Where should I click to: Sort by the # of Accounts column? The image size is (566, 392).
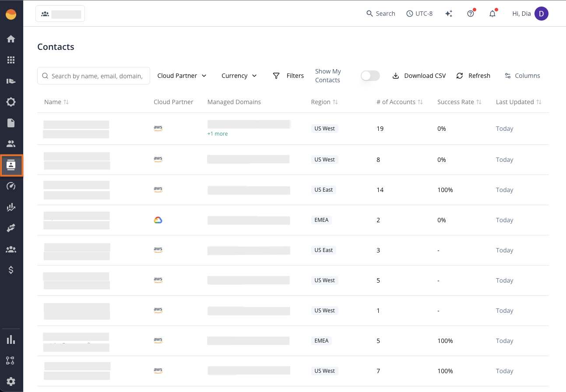click(400, 102)
